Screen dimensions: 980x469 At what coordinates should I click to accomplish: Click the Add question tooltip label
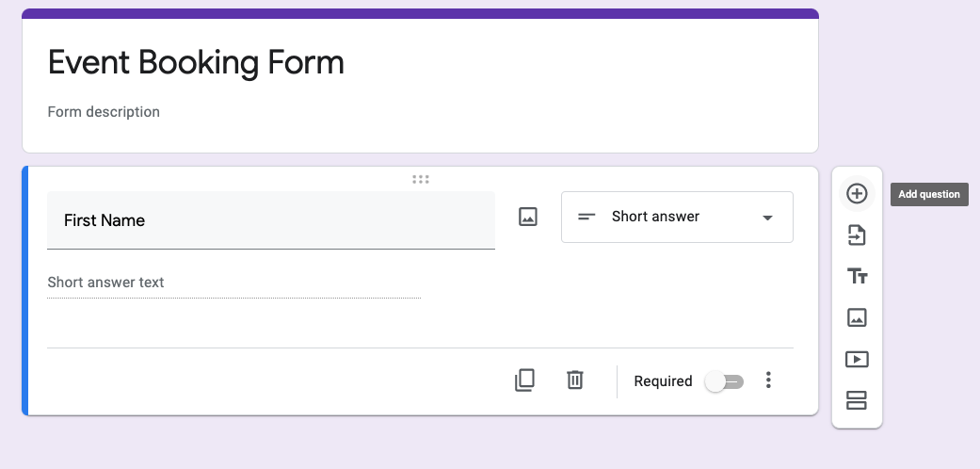pyautogui.click(x=929, y=195)
